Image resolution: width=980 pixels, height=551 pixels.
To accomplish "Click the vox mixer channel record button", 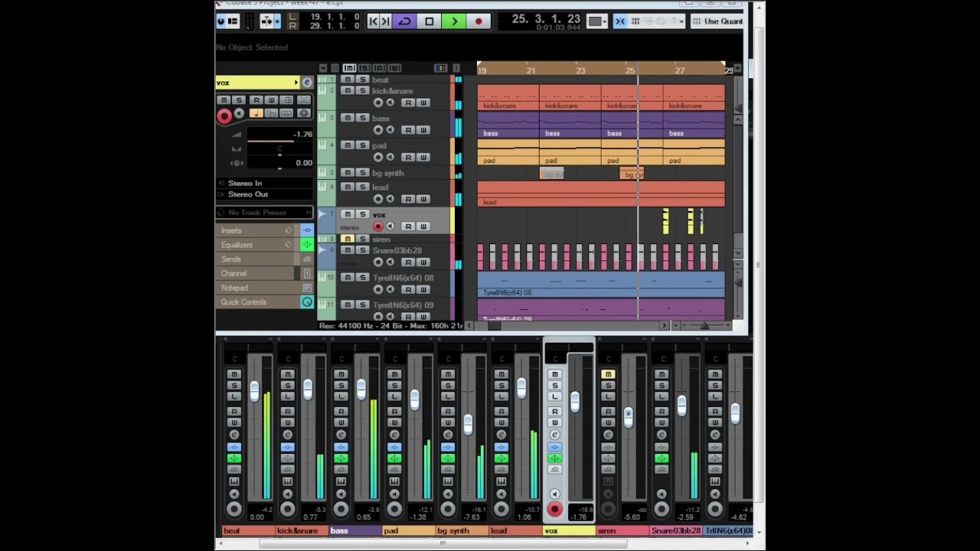I will click(x=555, y=509).
